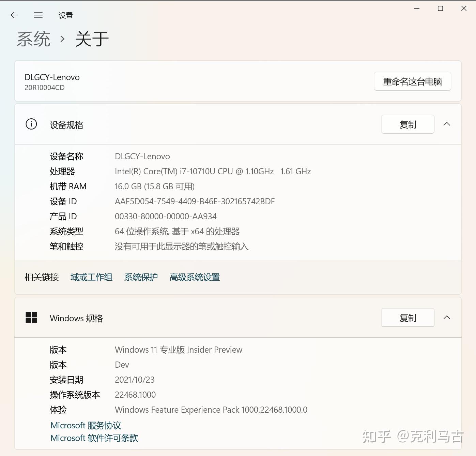
Task: Open Microsoft 服务协议 link
Action: [x=86, y=425]
